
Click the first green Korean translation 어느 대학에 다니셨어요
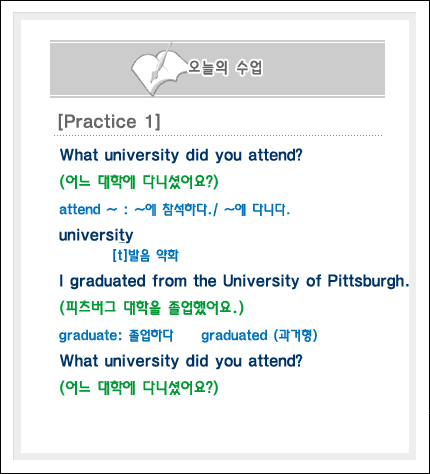139,182
